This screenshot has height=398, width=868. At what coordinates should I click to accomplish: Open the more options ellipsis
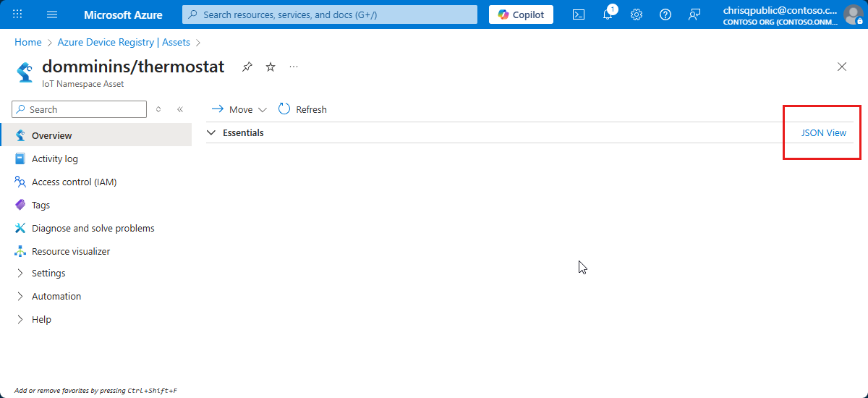[x=294, y=67]
